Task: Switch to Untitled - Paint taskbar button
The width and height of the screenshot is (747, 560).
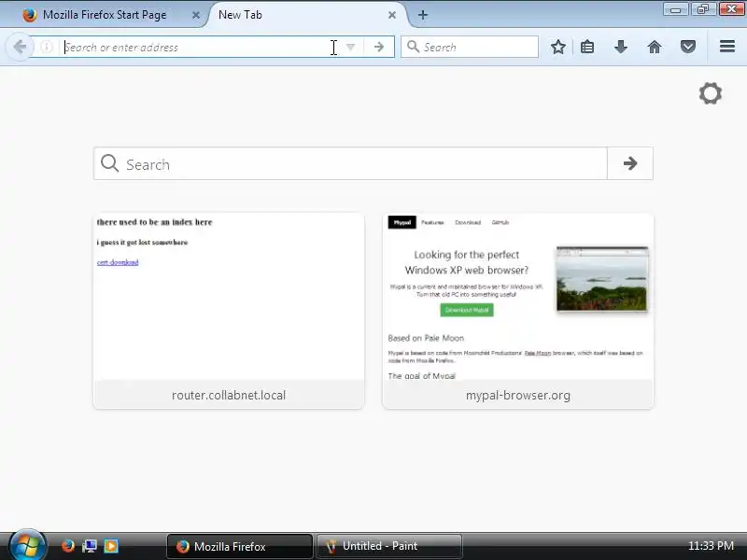Action: click(388, 546)
